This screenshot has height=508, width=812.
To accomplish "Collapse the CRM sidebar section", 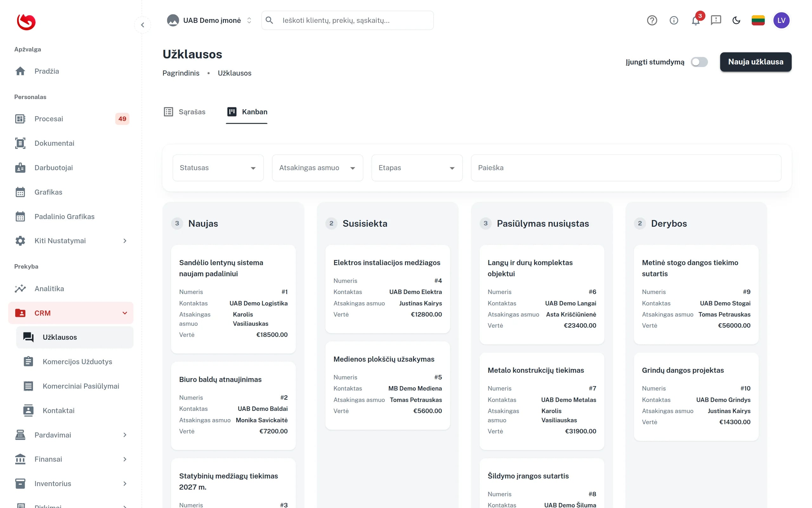I will [x=71, y=313].
